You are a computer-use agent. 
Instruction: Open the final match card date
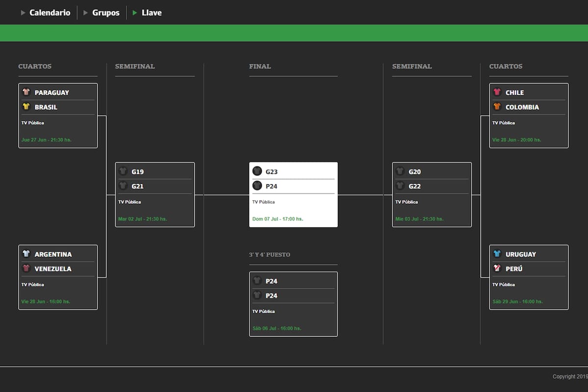(x=277, y=219)
